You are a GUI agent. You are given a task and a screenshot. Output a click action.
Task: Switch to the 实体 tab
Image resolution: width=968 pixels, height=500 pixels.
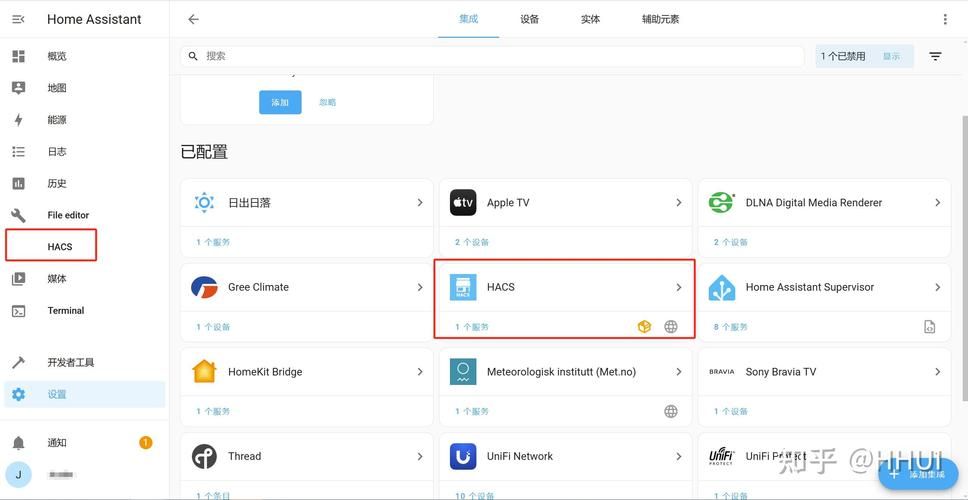(x=590, y=19)
